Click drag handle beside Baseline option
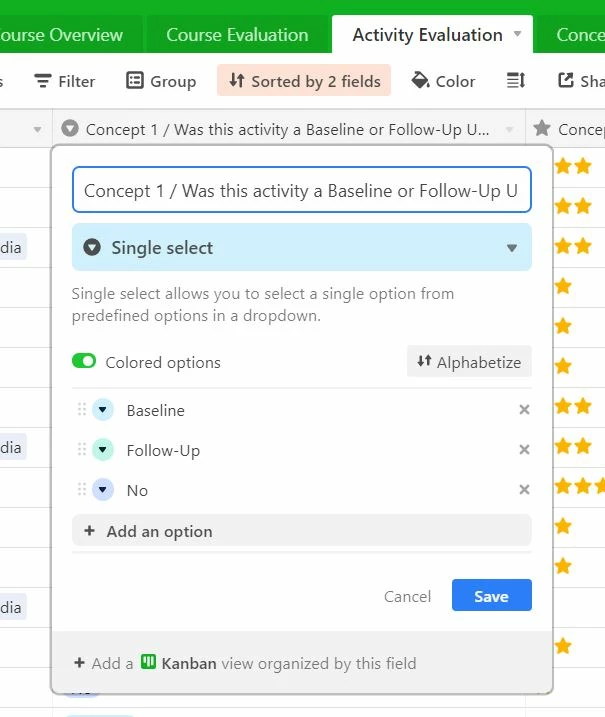 point(82,409)
